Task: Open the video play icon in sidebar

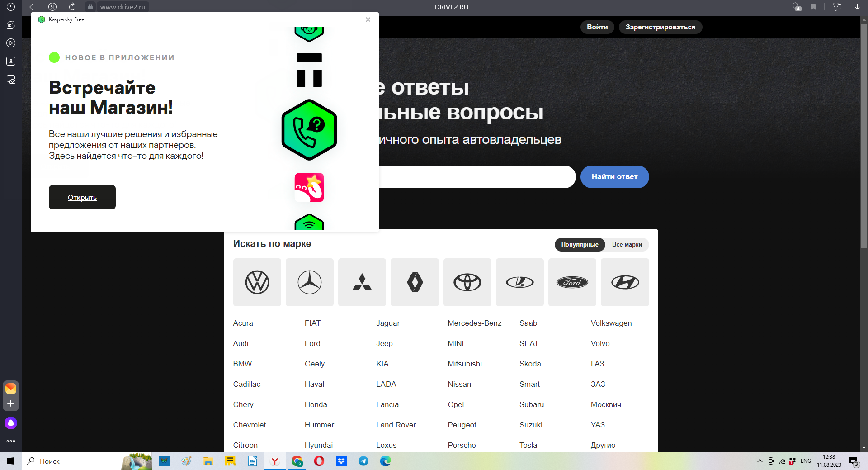Action: coord(11,43)
